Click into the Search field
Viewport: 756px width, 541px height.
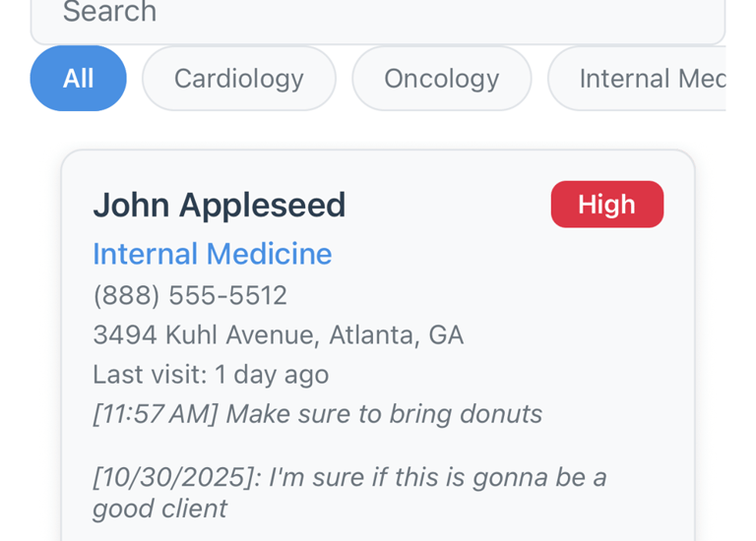click(x=378, y=15)
